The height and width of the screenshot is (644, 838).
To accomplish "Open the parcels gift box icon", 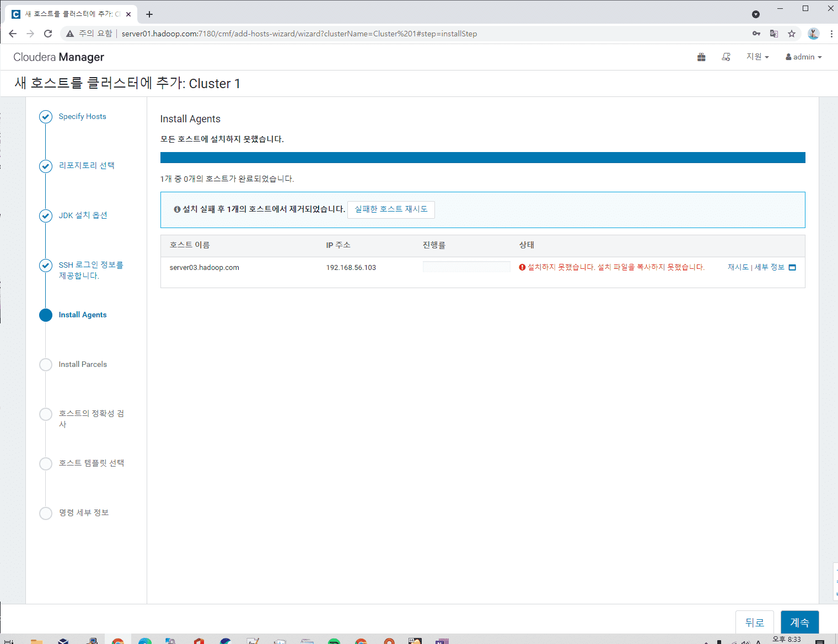I will (x=701, y=57).
